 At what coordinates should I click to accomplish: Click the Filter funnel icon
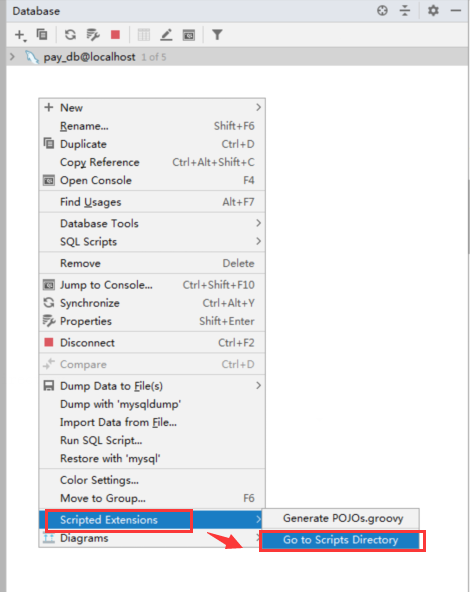coord(217,35)
